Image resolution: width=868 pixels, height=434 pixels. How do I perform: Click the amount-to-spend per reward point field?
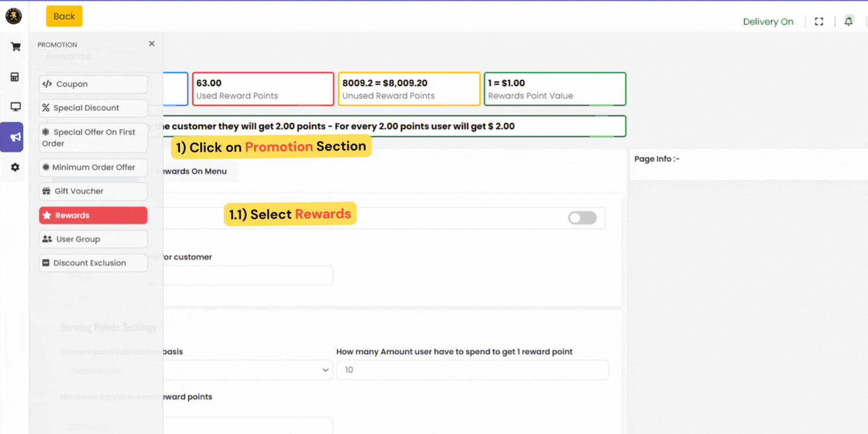(x=472, y=370)
